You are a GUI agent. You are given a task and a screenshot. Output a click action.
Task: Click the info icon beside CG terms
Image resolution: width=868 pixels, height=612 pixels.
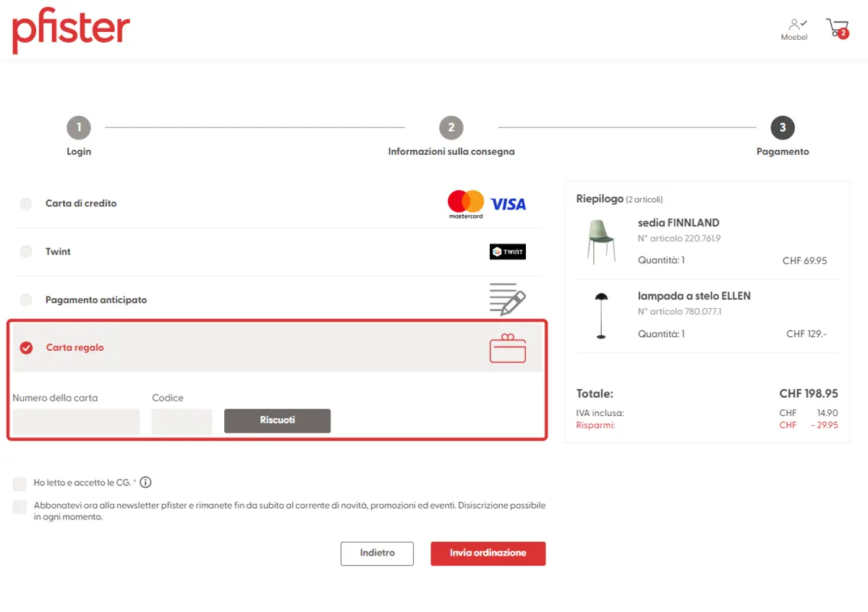145,483
